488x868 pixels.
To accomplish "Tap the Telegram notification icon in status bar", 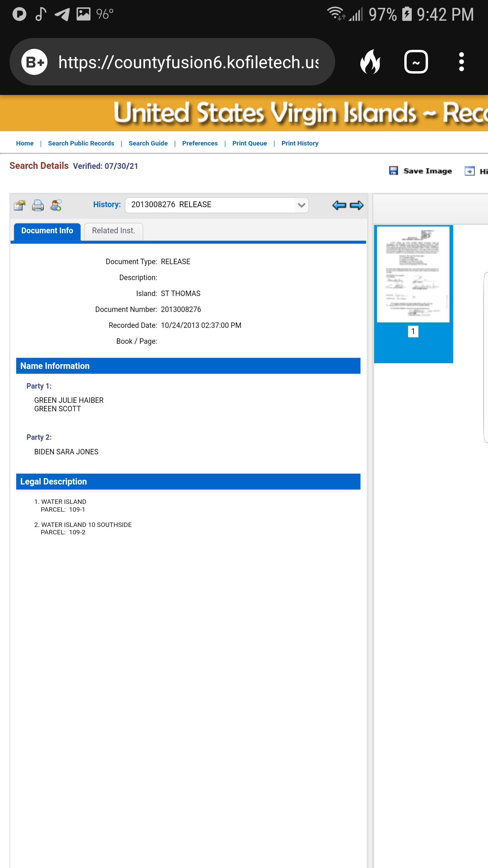I will click(62, 14).
